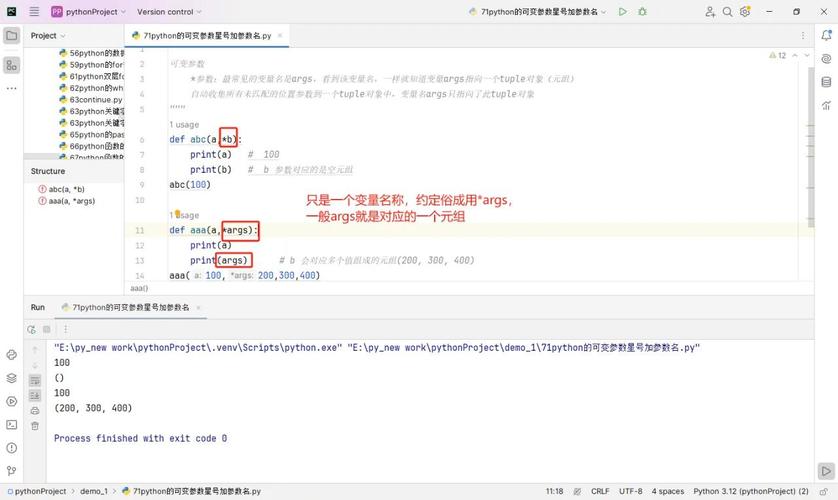The height and width of the screenshot is (500, 838).
Task: Open the Database tool window
Action: [826, 82]
